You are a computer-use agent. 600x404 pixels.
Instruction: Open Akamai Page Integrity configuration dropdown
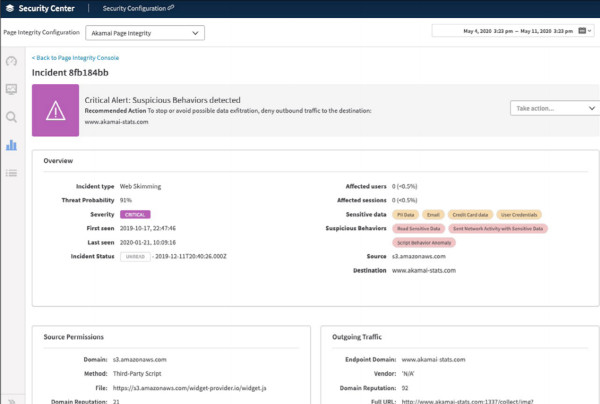(x=145, y=33)
